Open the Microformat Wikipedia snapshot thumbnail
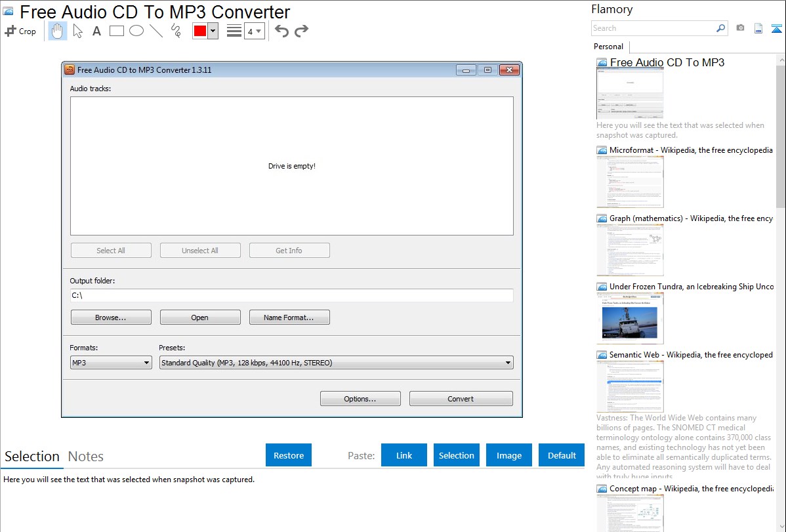 tap(630, 182)
